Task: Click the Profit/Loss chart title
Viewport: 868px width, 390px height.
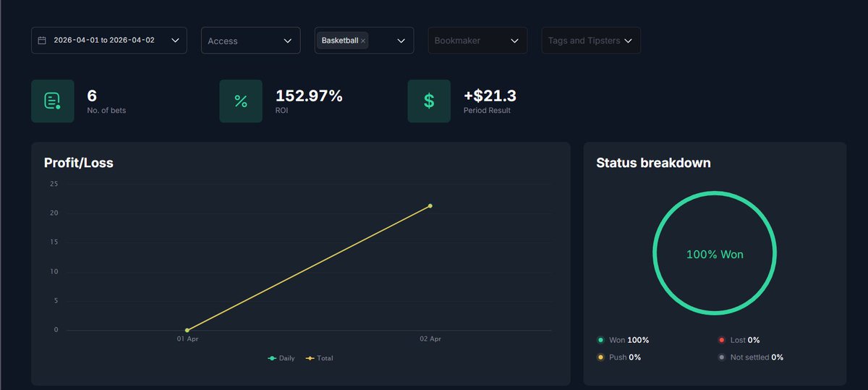Action: click(x=79, y=163)
